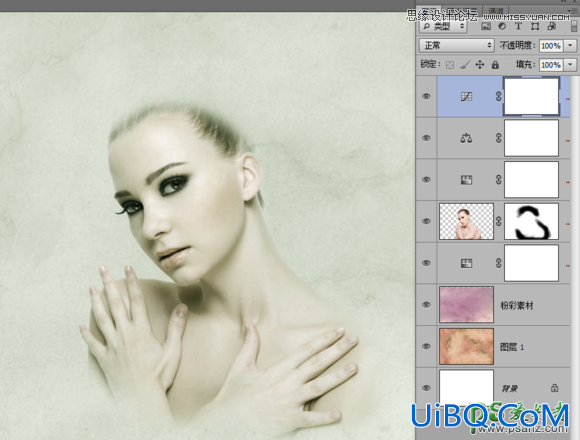
Task: Click the lock icon on the 背景 layer
Action: point(554,388)
